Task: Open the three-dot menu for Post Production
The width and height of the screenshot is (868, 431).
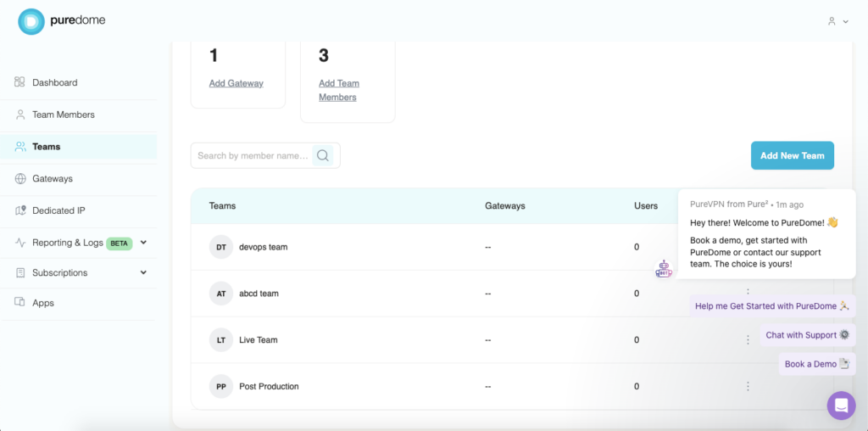Action: tap(748, 386)
